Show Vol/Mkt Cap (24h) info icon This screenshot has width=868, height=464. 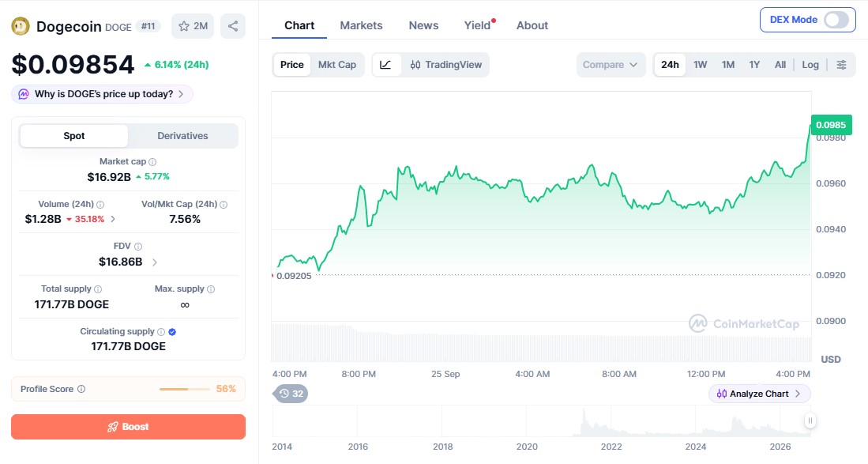pos(224,204)
